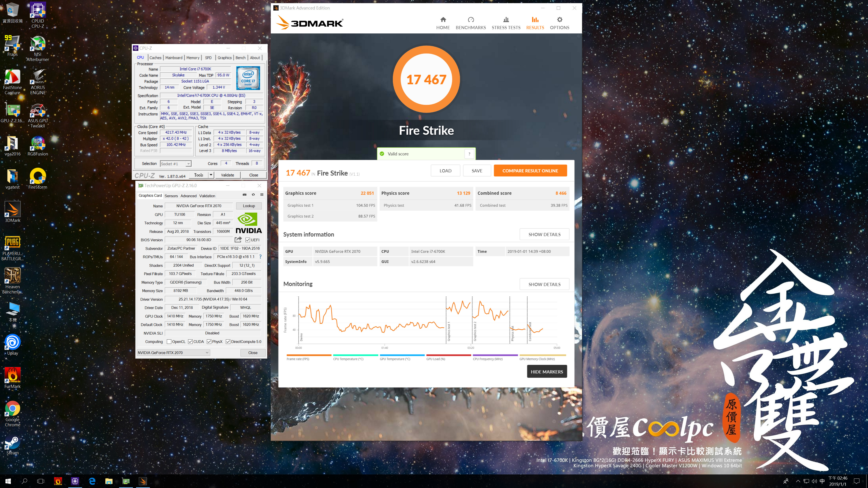This screenshot has width=868, height=488.
Task: Select GPU Load red legend bar
Action: click(448, 355)
